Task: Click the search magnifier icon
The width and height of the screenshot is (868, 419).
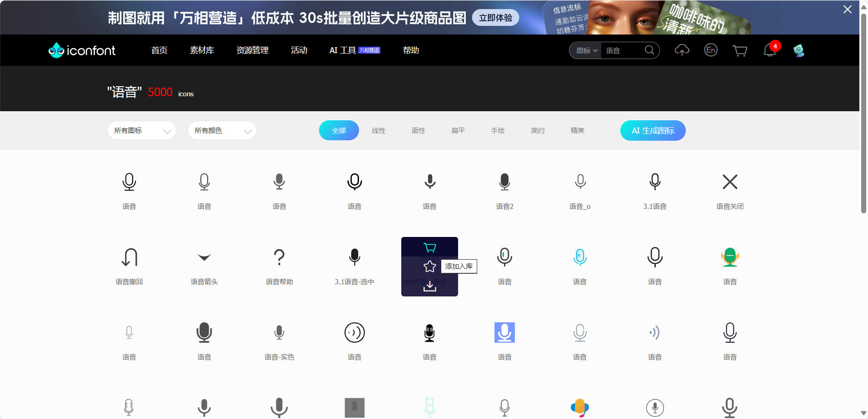Action: [649, 50]
